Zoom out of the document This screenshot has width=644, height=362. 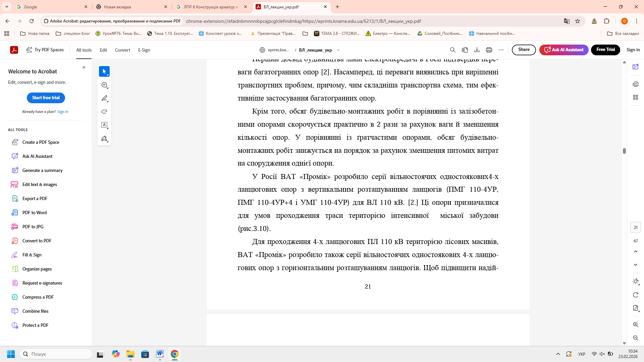point(635,338)
